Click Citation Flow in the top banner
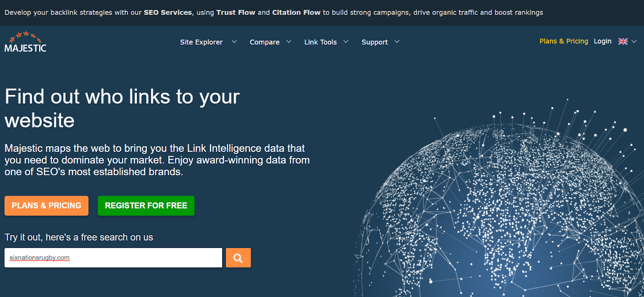Image resolution: width=644 pixels, height=297 pixels. coord(296,12)
